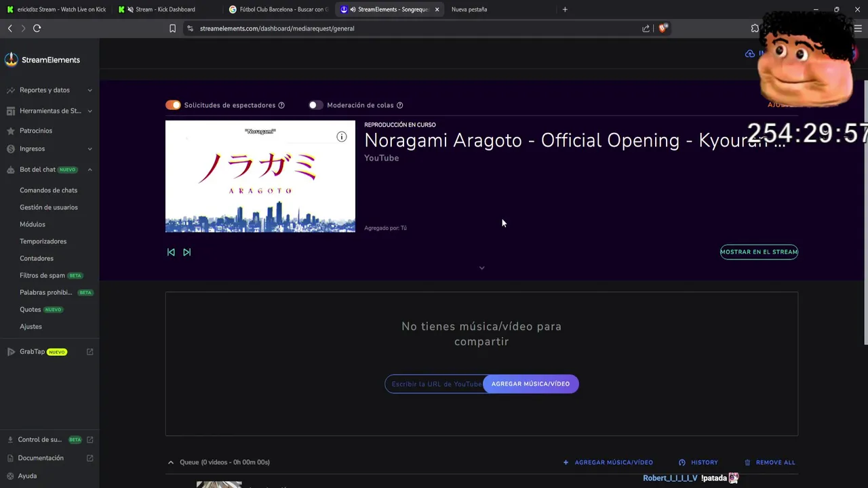Click the browser back arrow
Viewport: 868px width, 488px height.
coord(9,28)
